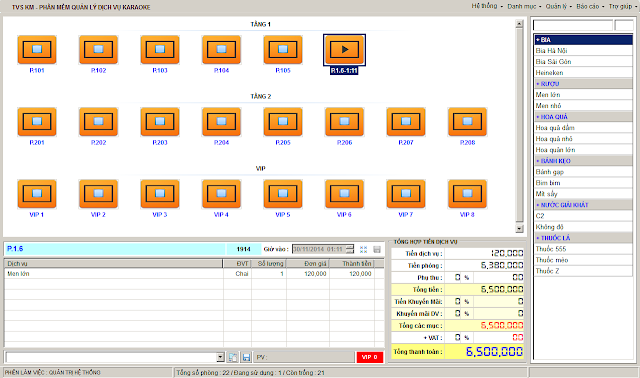The width and height of the screenshot is (640, 378).
Task: Collapse the BIA category header
Action: [x=583, y=40]
